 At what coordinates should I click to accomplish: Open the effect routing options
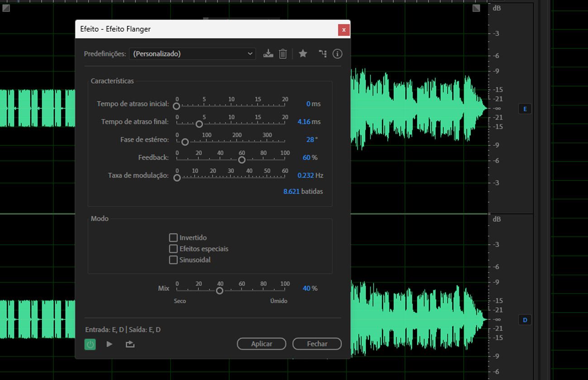[x=322, y=53]
